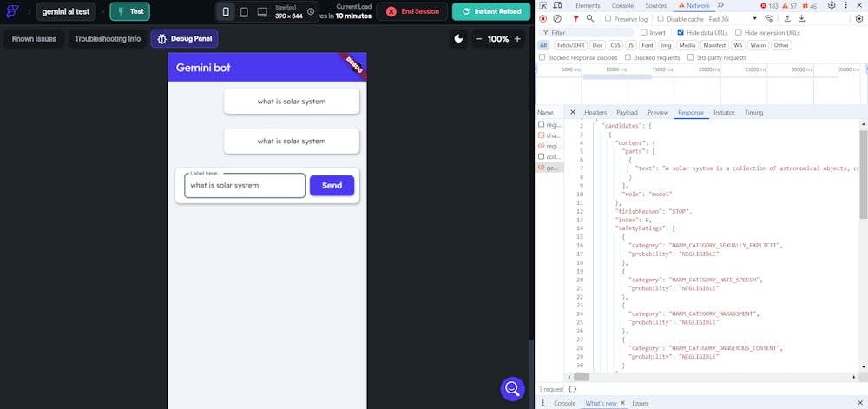Image resolution: width=868 pixels, height=409 pixels.
Task: Switch to the Preview tab
Action: pos(658,112)
